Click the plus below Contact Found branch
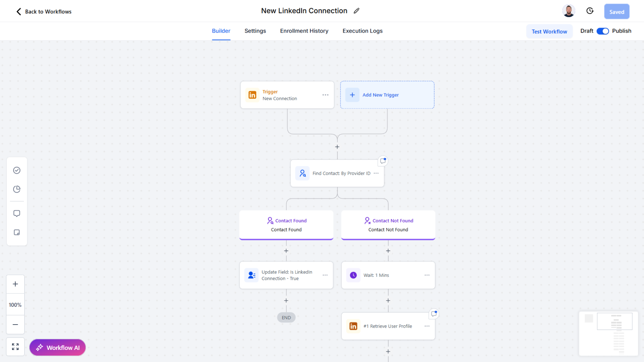The height and width of the screenshot is (362, 644). click(x=286, y=250)
